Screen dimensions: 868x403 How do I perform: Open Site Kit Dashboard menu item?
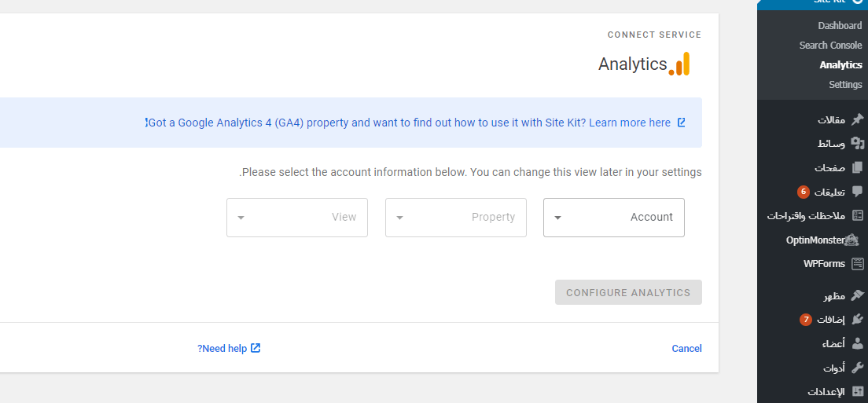840,25
